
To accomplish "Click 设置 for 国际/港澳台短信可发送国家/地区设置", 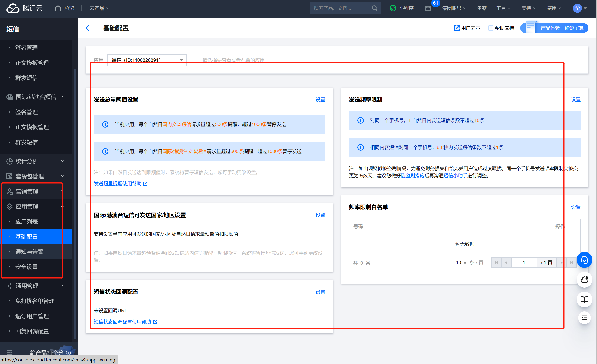I will click(x=320, y=215).
